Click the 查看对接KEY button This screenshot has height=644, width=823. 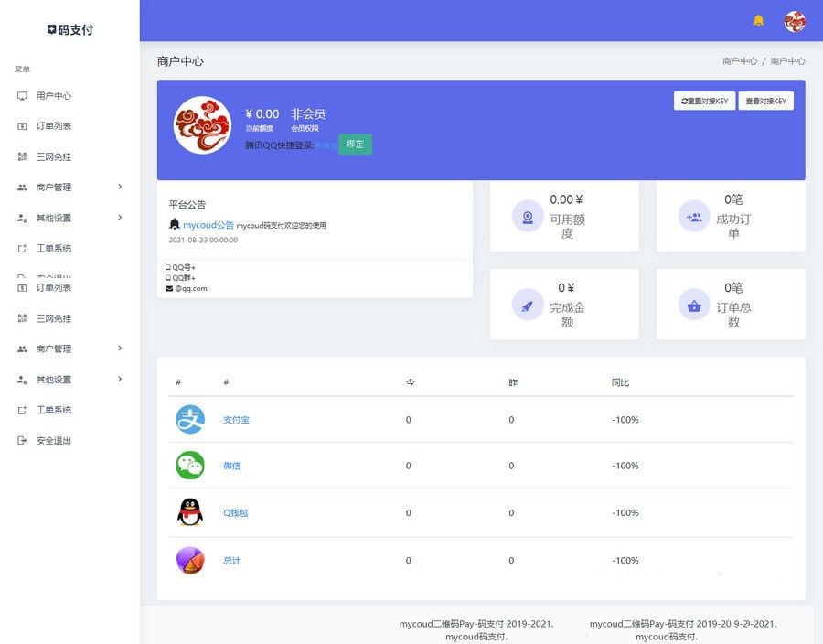[765, 101]
